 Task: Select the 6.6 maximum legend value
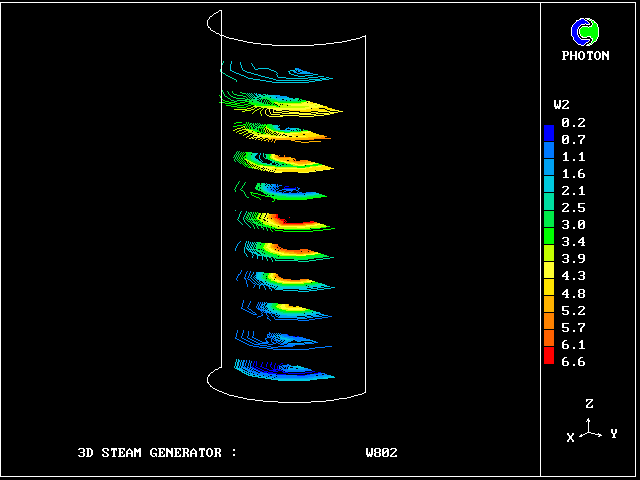pyautogui.click(x=573, y=362)
